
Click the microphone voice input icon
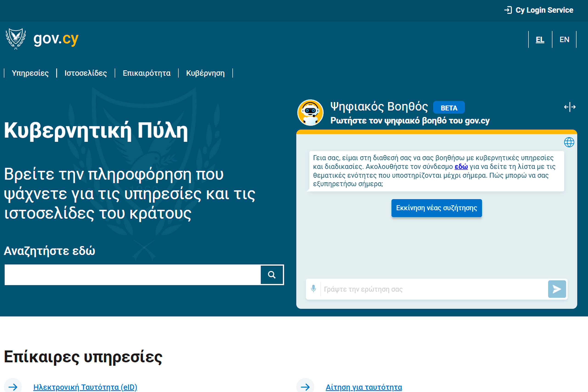(x=313, y=289)
